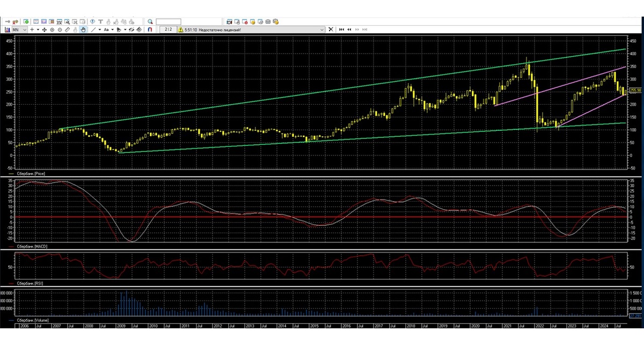Click the 2022 label on time axis
Screen dimensions: 644x362
tap(539, 326)
